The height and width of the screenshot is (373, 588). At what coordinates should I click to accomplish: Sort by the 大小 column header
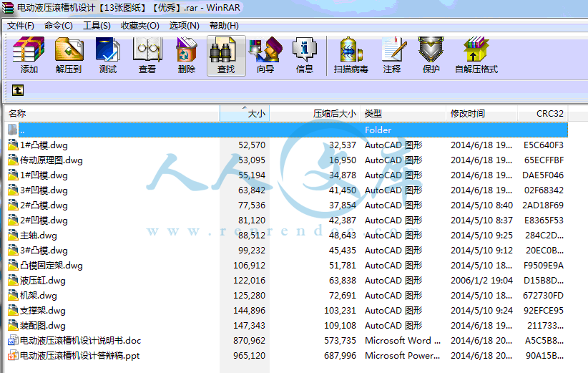(x=245, y=114)
